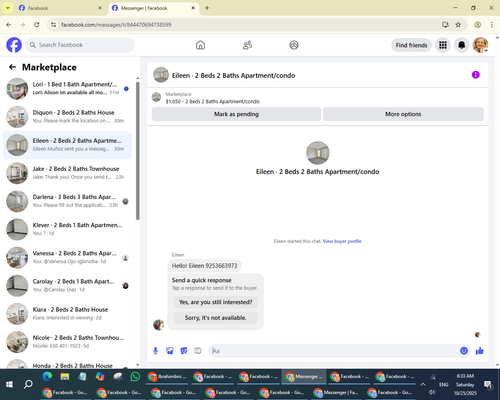Open the taskbar clock showing 6:33 AM

tap(465, 384)
